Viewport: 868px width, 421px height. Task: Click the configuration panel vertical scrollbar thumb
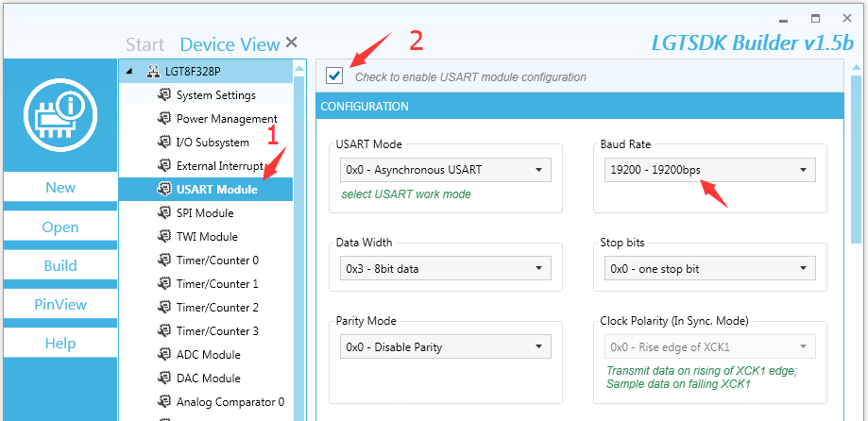856,160
